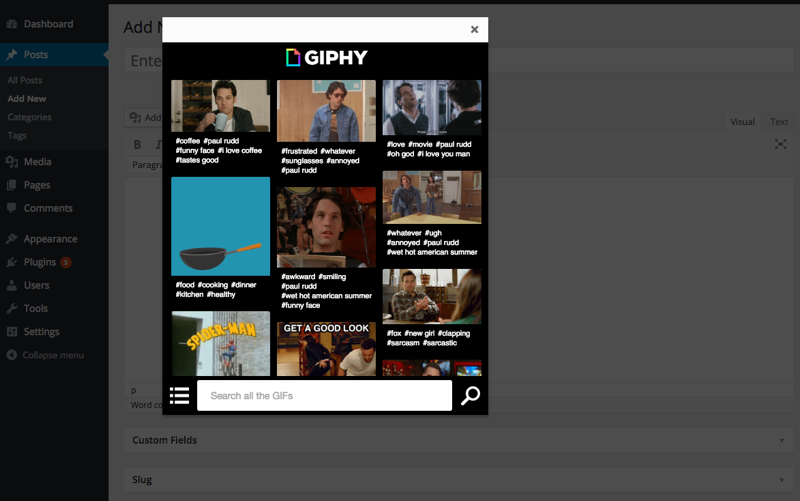
Task: Select the awkward smiling face GIF
Action: (326, 228)
